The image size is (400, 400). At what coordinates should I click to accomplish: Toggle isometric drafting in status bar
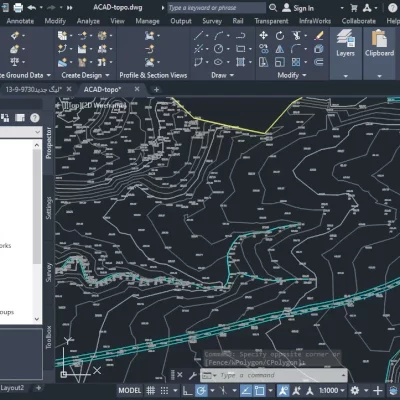coord(223,390)
